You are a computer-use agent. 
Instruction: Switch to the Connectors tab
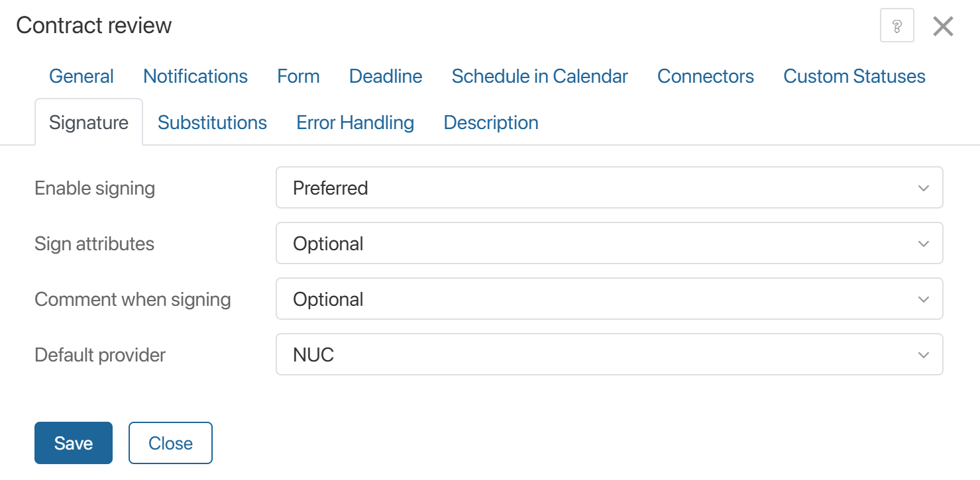pos(705,76)
